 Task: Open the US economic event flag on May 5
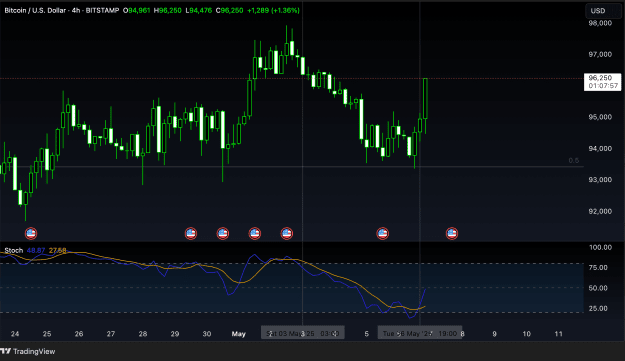click(x=383, y=233)
